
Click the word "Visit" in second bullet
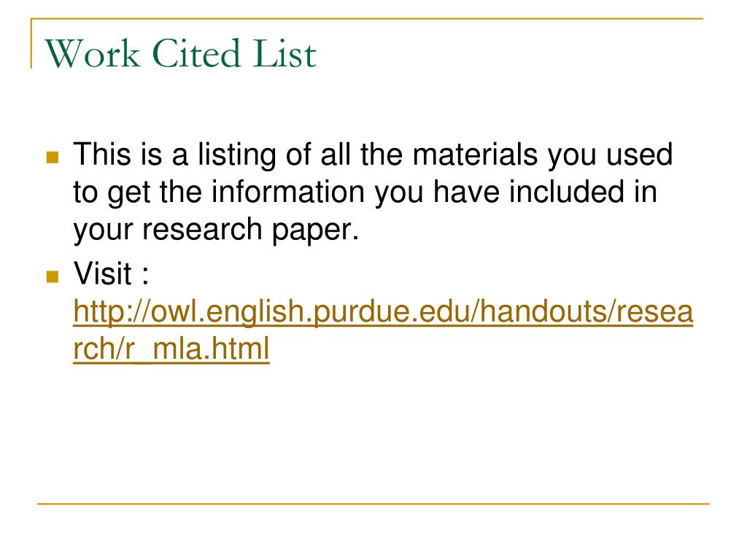102,274
